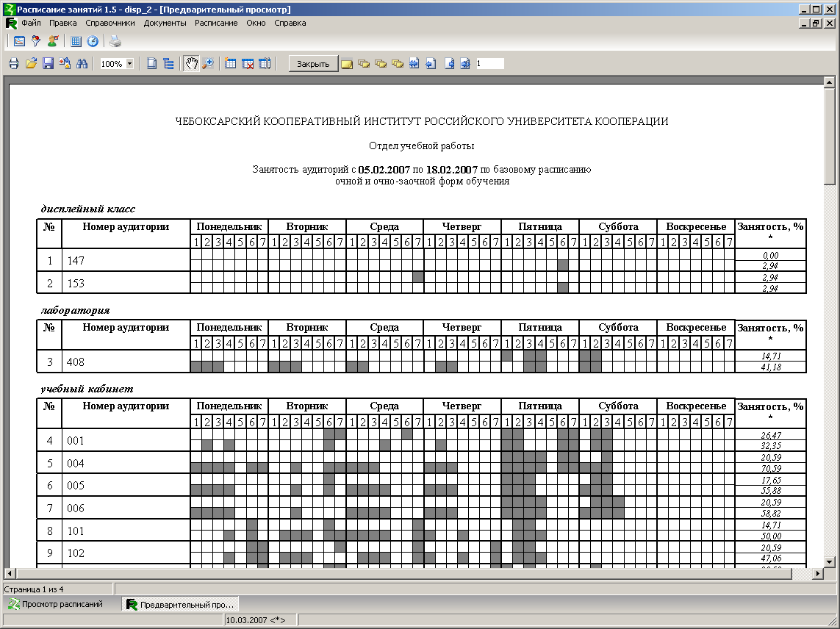Click room number 147 in the table

pos(76,261)
